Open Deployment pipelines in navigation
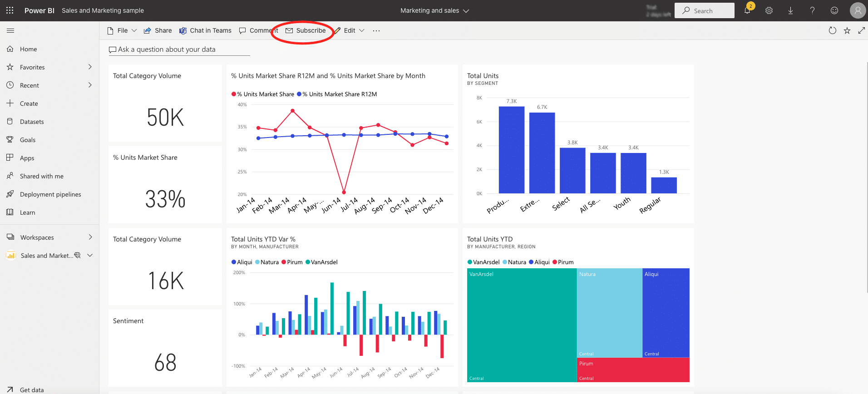Screen dimensions: 868x394 [x=50, y=194]
